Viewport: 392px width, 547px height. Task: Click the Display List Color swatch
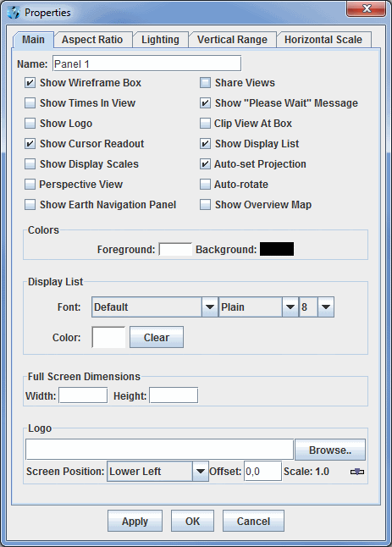[108, 337]
